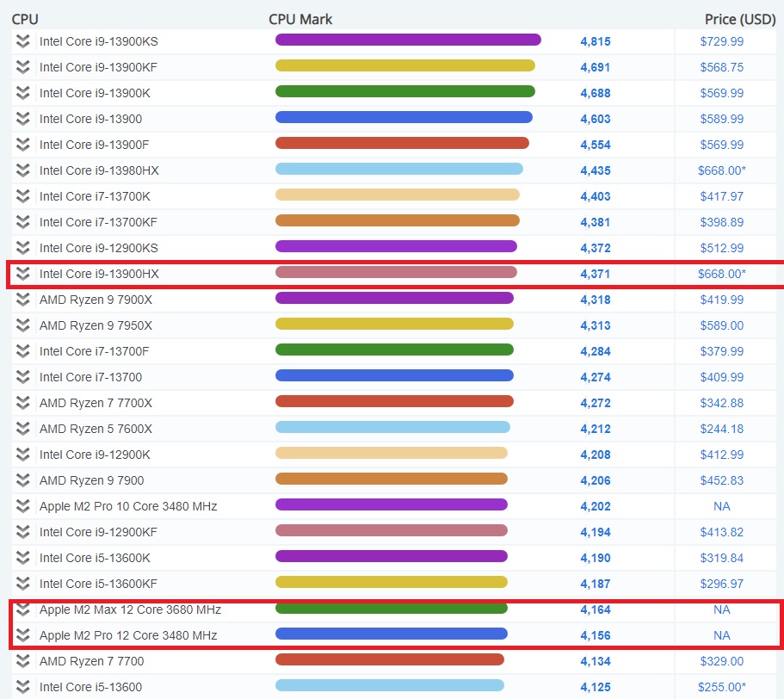Click the Price (USD) column header
This screenshot has height=699, width=784.
pyautogui.click(x=740, y=19)
